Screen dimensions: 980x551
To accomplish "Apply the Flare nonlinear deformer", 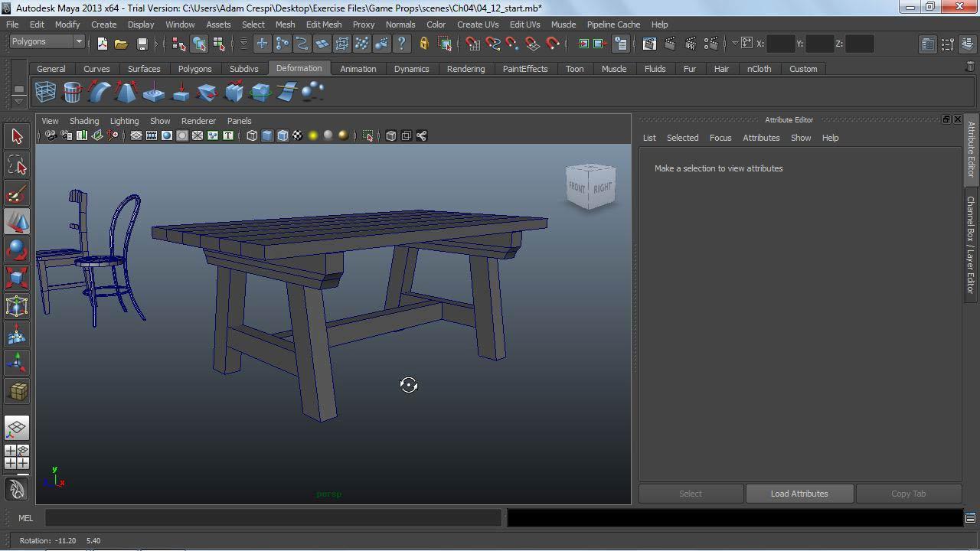I will pyautogui.click(x=126, y=93).
